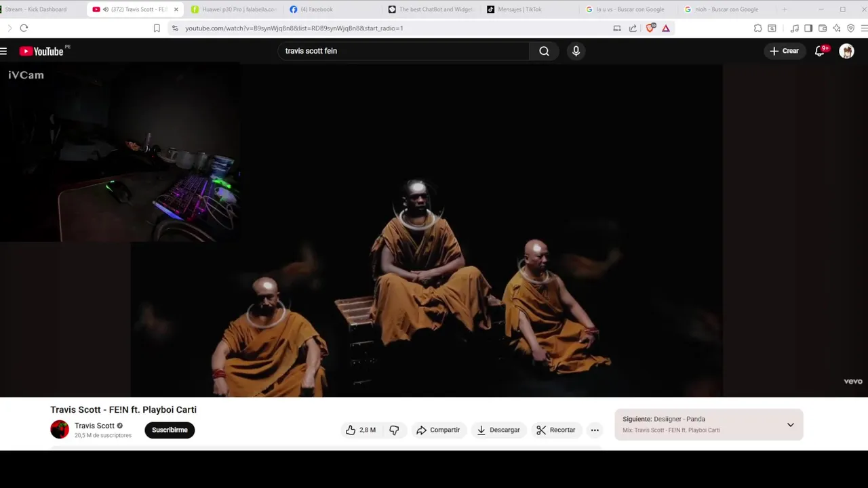
Task: Open the Brave playlist music note icon
Action: pos(794,28)
